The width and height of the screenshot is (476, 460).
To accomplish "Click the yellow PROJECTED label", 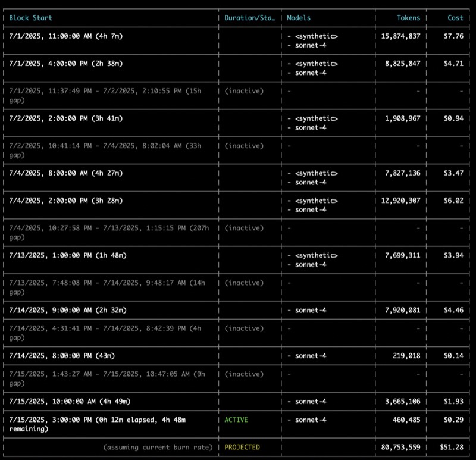I will click(x=242, y=447).
